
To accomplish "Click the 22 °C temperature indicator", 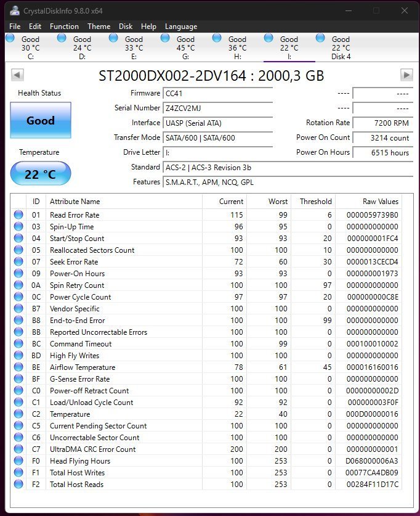I will click(x=41, y=174).
